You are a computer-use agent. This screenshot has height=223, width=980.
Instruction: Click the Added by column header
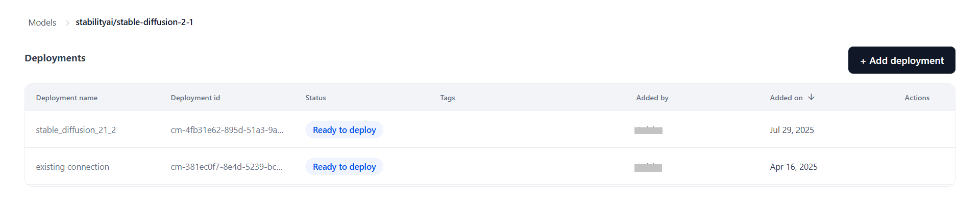coord(652,98)
